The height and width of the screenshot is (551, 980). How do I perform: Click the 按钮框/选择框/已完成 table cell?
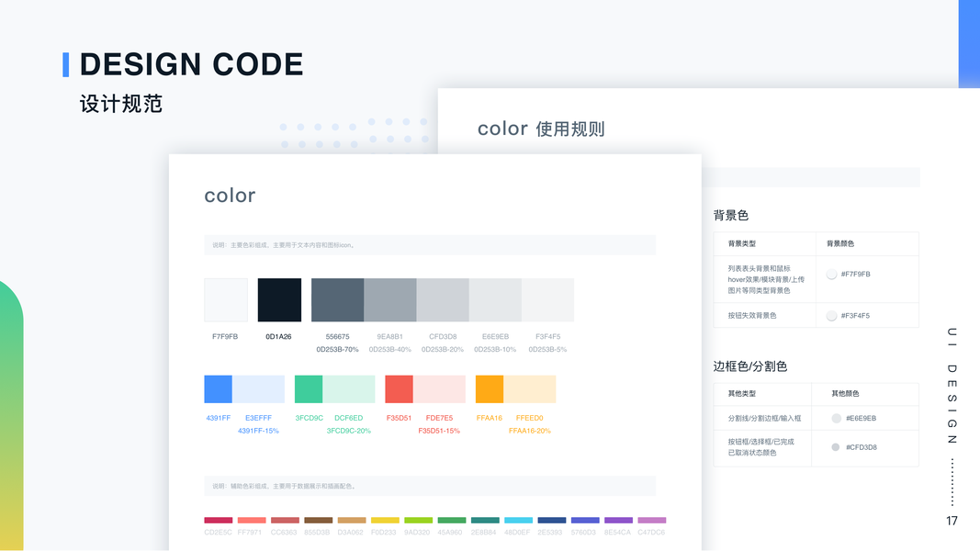(760, 446)
